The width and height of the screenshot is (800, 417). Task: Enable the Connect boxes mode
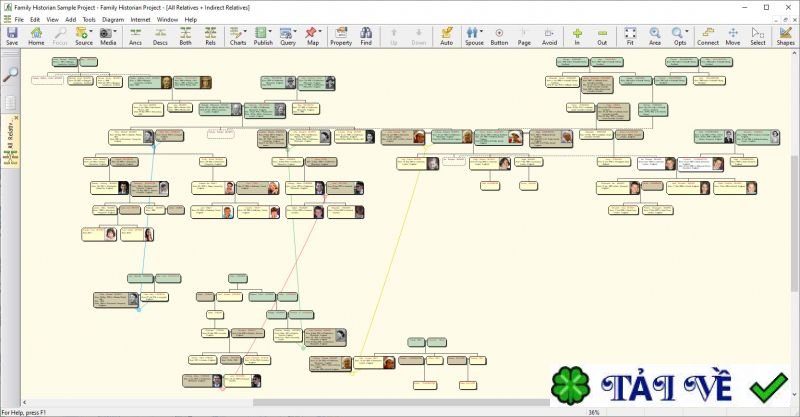pos(708,36)
